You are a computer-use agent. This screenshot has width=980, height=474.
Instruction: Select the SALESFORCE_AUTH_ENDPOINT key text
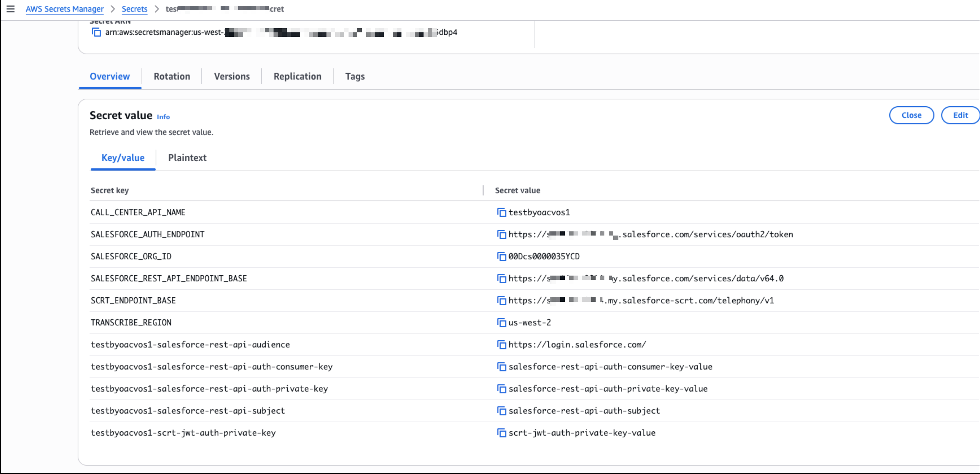(x=148, y=235)
